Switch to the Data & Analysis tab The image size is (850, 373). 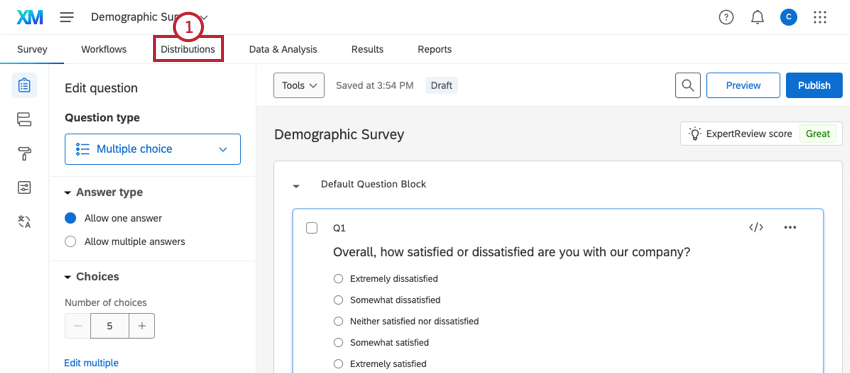(283, 49)
